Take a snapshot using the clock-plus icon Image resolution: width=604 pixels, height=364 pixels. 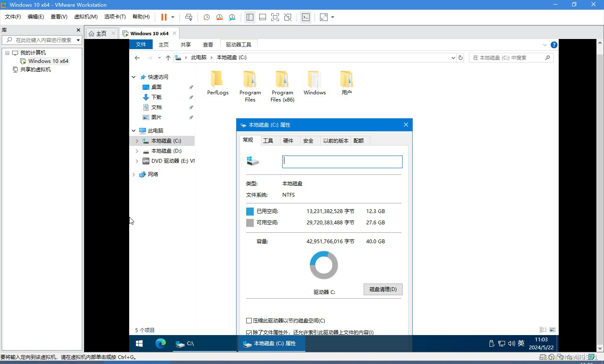(206, 17)
